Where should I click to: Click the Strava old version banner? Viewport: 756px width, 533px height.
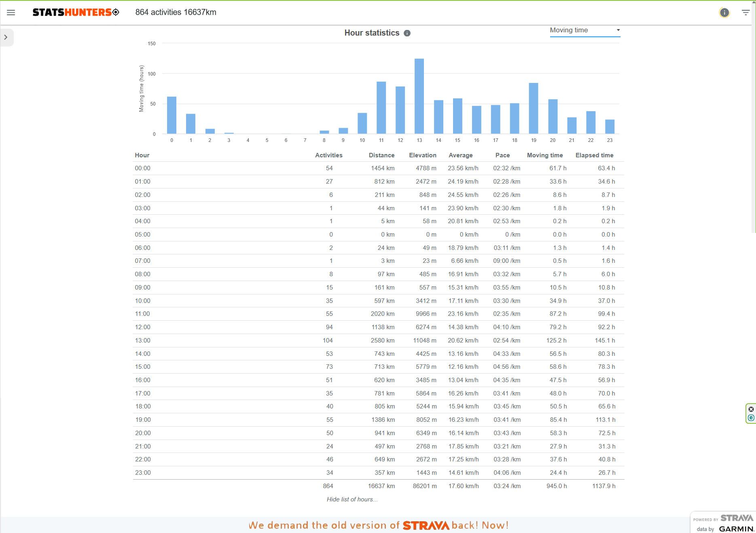pos(378,525)
